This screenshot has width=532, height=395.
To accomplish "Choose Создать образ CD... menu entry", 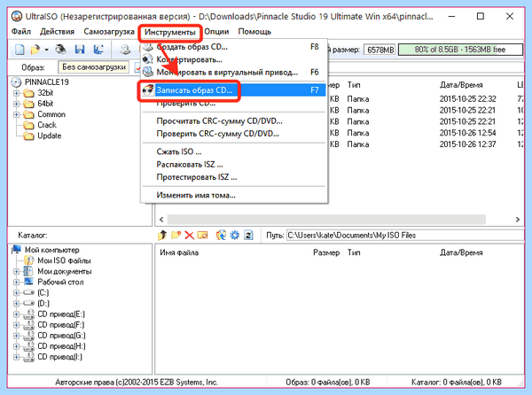I will tap(234, 47).
